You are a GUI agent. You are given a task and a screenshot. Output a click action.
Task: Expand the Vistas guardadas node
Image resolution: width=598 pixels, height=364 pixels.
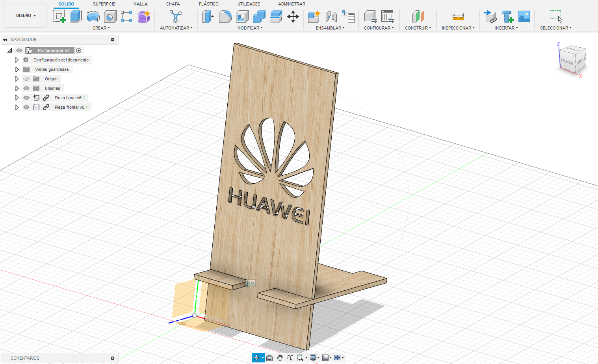(x=17, y=69)
